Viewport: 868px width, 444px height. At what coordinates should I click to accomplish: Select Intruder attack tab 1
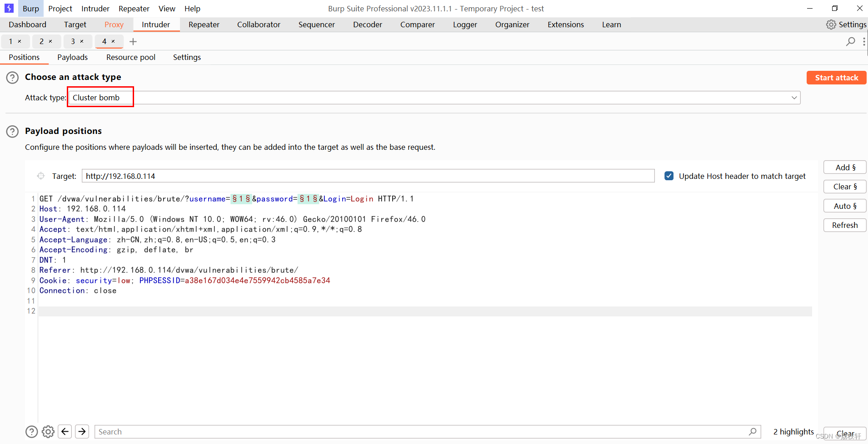pos(11,41)
